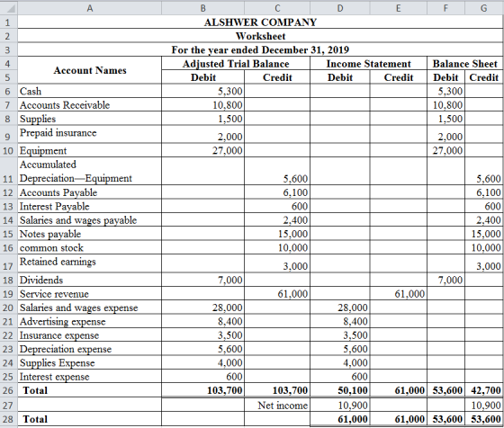Click the 50,100 Income Statement debit total
Viewport: 504px width, 428px height.
click(340, 390)
